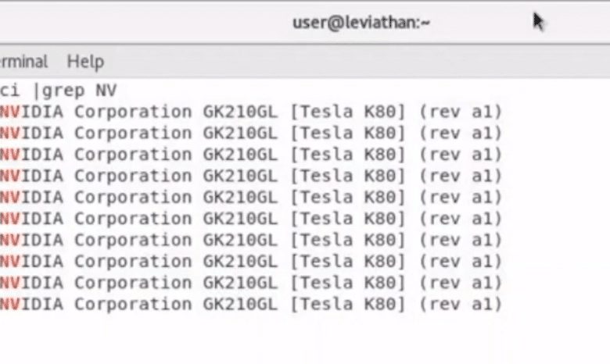Screen dimensions: 610x364
Task: Open the partially visible Terminal menu
Action: [x=23, y=62]
